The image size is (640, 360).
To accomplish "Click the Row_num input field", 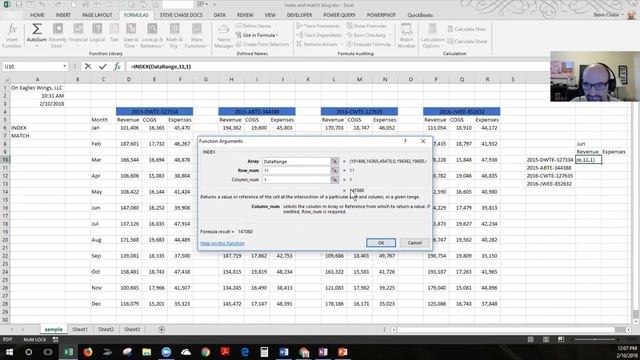I will (x=296, y=171).
